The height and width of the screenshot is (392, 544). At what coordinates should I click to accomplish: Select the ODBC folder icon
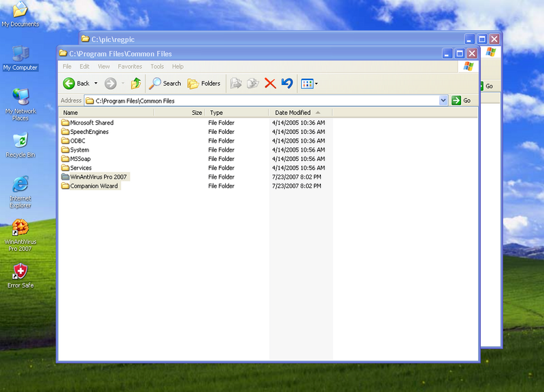point(65,141)
